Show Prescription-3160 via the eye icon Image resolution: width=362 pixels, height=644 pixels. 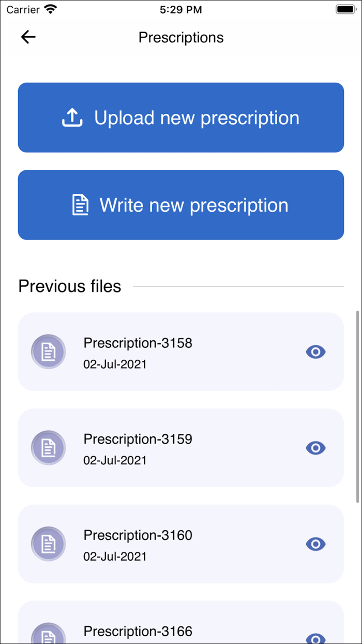(x=315, y=544)
